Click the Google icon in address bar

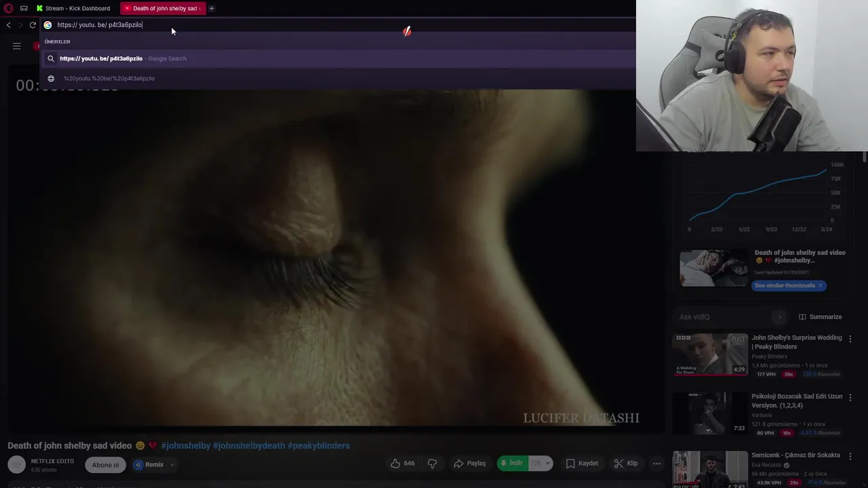47,25
